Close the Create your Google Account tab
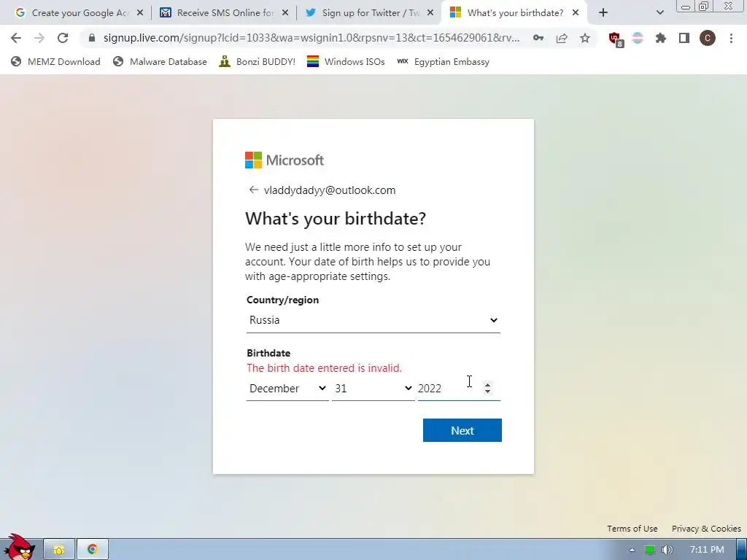Image resolution: width=747 pixels, height=560 pixels. pos(140,13)
